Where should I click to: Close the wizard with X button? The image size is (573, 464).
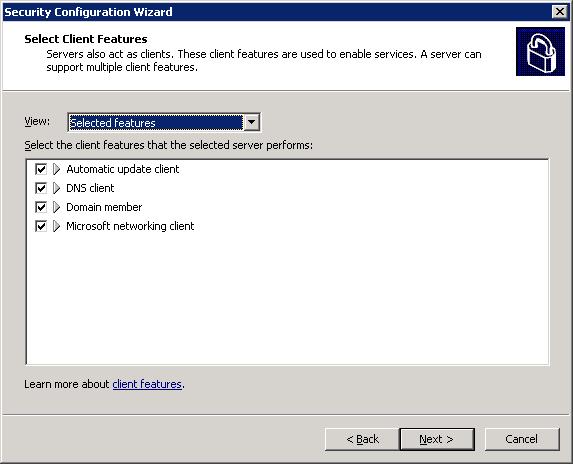pyautogui.click(x=560, y=12)
